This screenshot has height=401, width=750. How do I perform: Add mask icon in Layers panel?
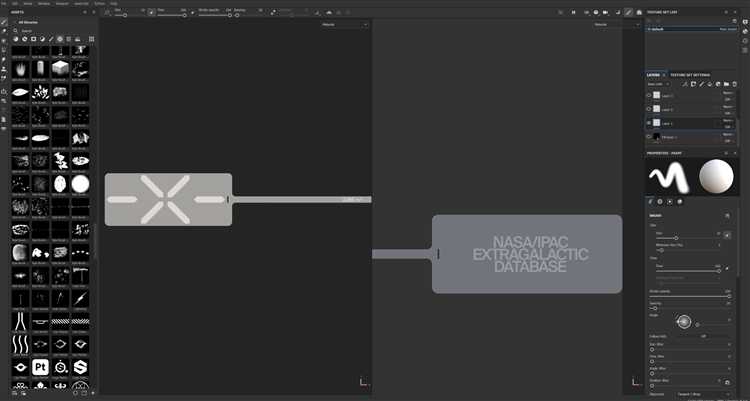(x=693, y=84)
